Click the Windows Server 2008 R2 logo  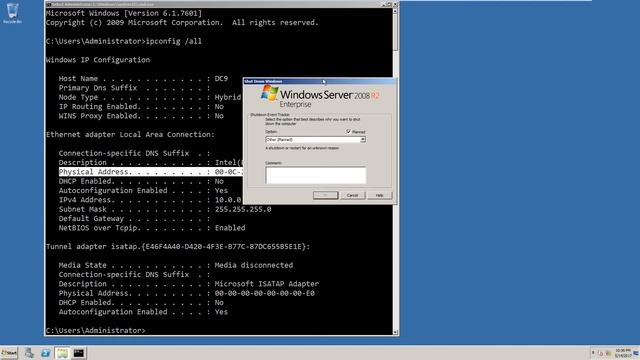(x=320, y=97)
